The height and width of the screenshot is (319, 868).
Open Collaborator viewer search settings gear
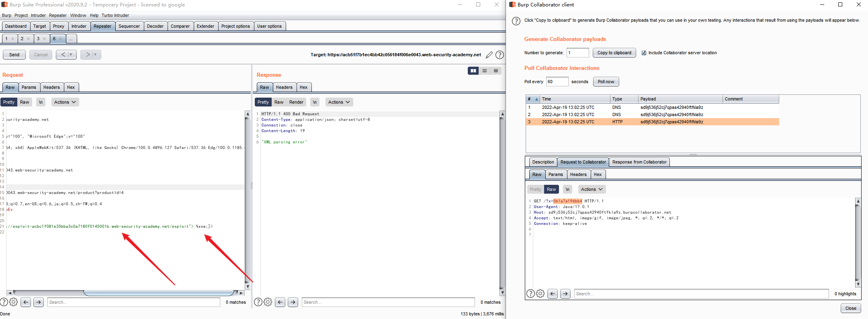coord(540,294)
